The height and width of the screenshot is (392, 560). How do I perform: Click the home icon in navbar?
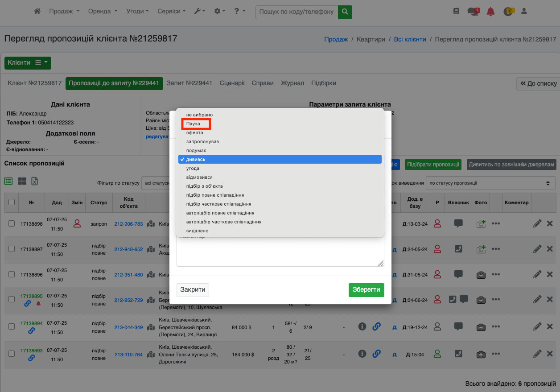coord(37,12)
